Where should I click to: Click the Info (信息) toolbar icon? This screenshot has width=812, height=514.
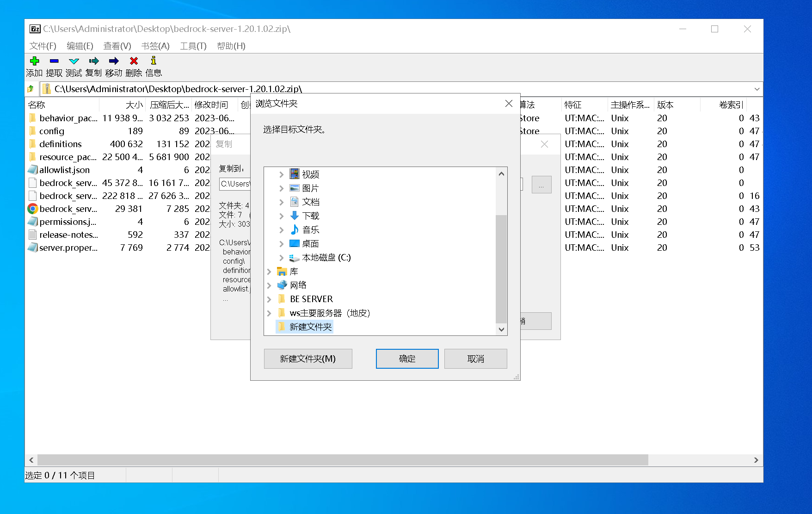click(x=154, y=61)
